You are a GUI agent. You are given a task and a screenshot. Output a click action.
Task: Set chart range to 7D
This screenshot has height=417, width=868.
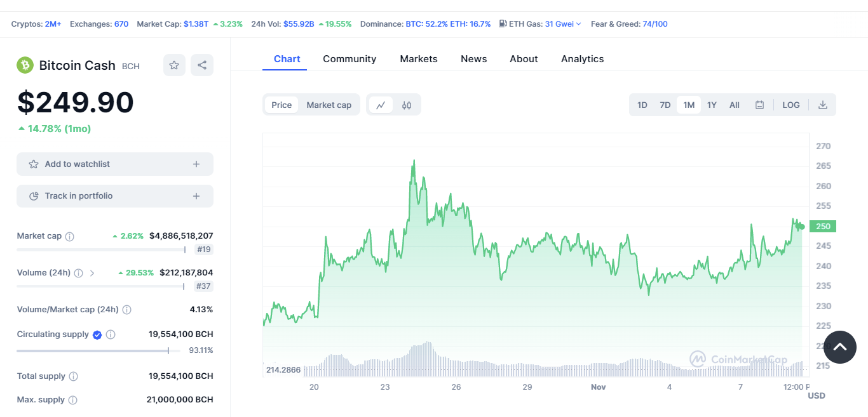click(665, 105)
